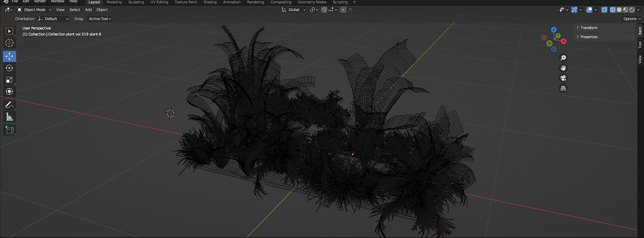The width and height of the screenshot is (644, 238).
Task: Toggle show overlays button
Action: click(x=589, y=10)
